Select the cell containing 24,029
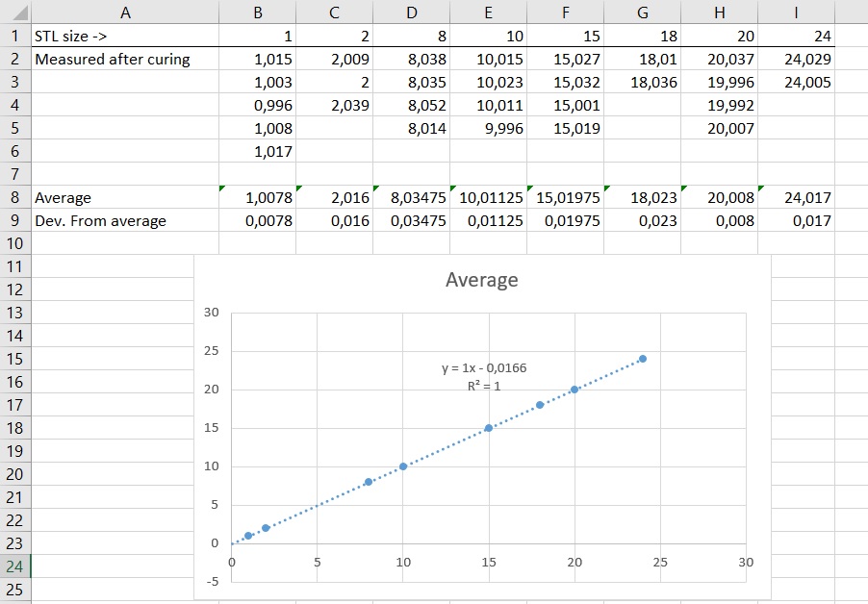 pos(796,60)
